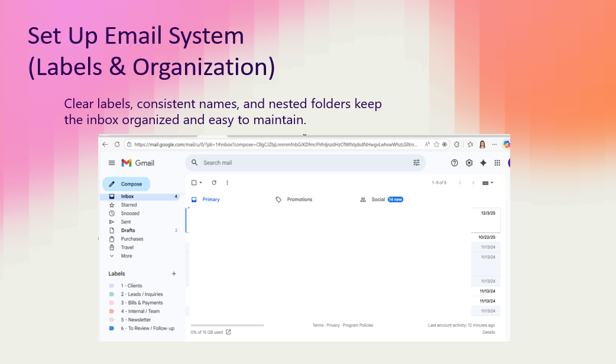Open the Purchases folder

141,239
